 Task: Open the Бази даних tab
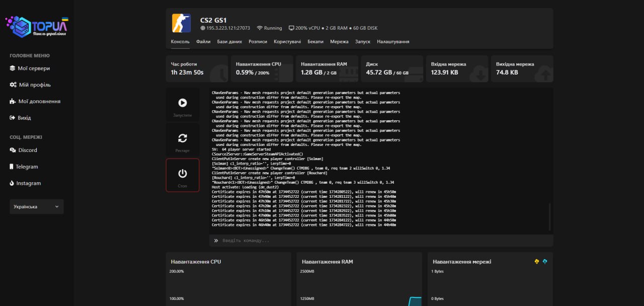pyautogui.click(x=229, y=42)
